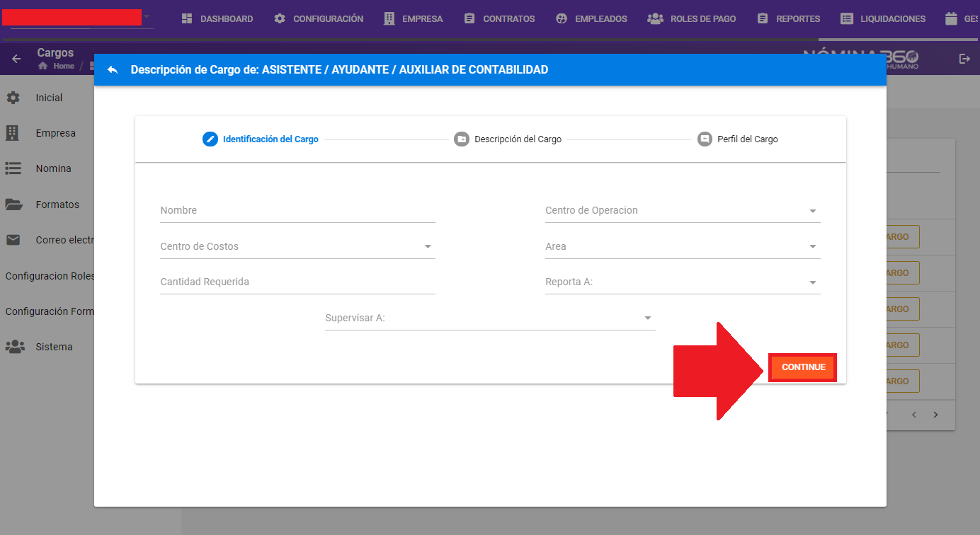
Task: Open the company selector dropdown arrow at top left
Action: click(147, 16)
